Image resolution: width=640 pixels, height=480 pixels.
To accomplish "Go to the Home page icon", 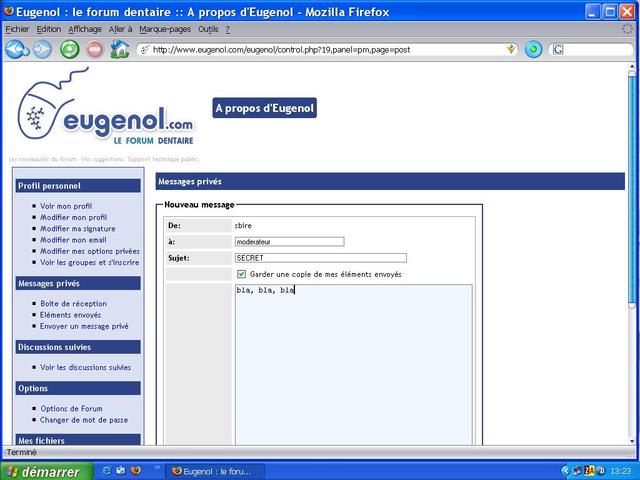I will 120,49.
